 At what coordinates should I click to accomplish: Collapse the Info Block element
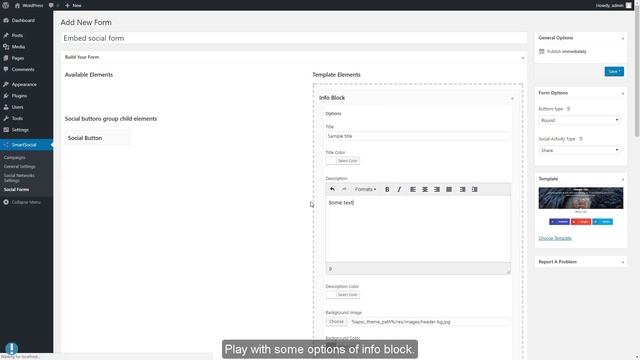[x=512, y=98]
